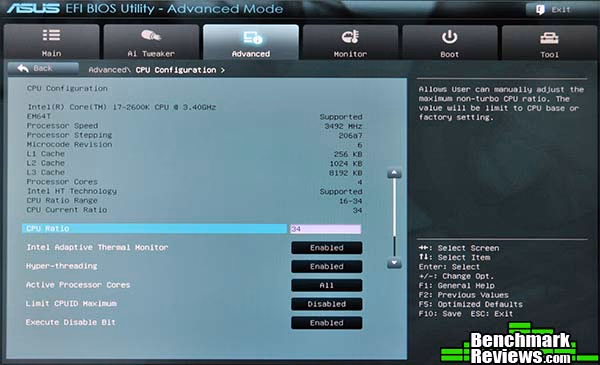Click the Back button
This screenshot has width=600, height=365.
point(43,68)
